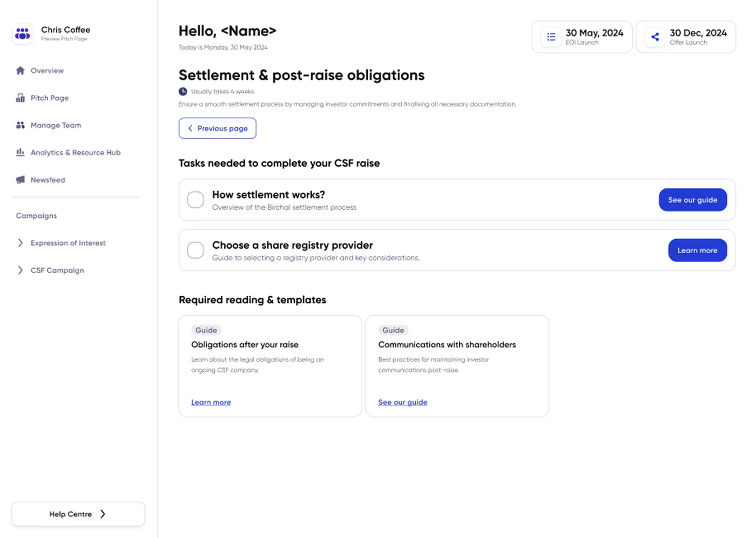This screenshot has width=756, height=538.
Task: Open the Help Centre arrow
Action: 103,514
